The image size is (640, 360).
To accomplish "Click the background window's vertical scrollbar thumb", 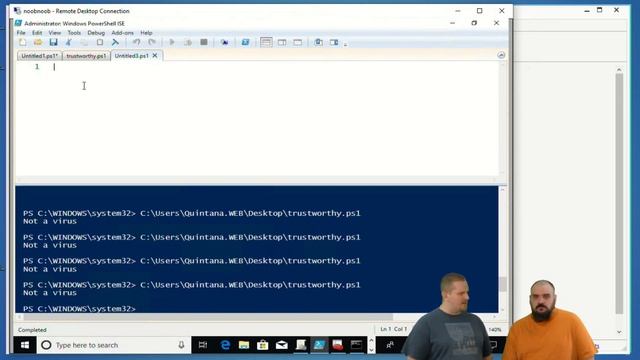I will (619, 194).
